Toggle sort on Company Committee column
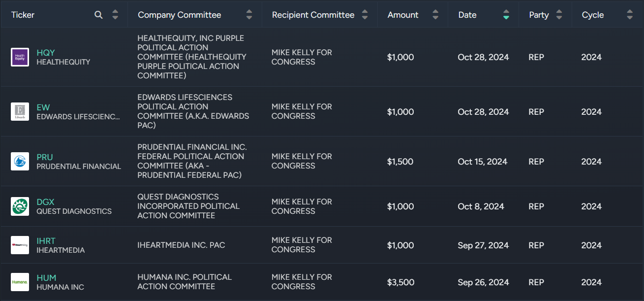Image resolution: width=644 pixels, height=301 pixels. pyautogui.click(x=249, y=15)
